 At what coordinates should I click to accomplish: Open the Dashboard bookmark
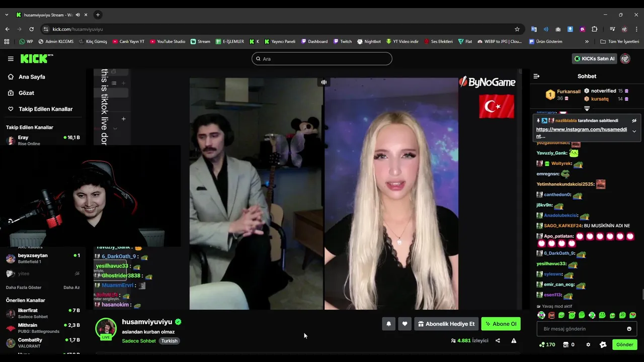[x=314, y=42]
